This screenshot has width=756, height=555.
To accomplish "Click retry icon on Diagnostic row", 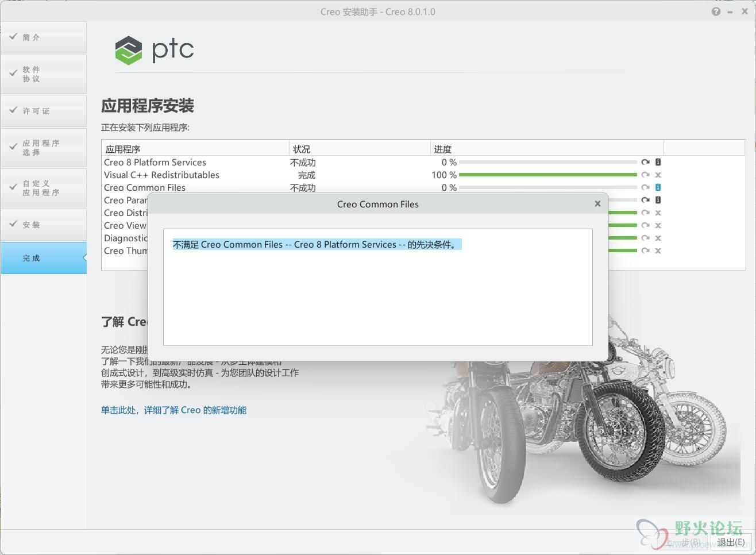I will coord(645,238).
